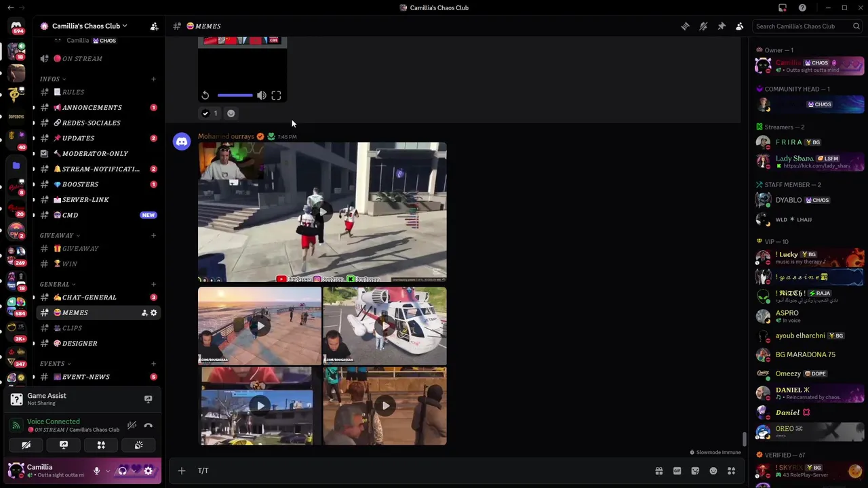Click the invite members icon beside server name
The width and height of the screenshot is (868, 488).
point(154,26)
